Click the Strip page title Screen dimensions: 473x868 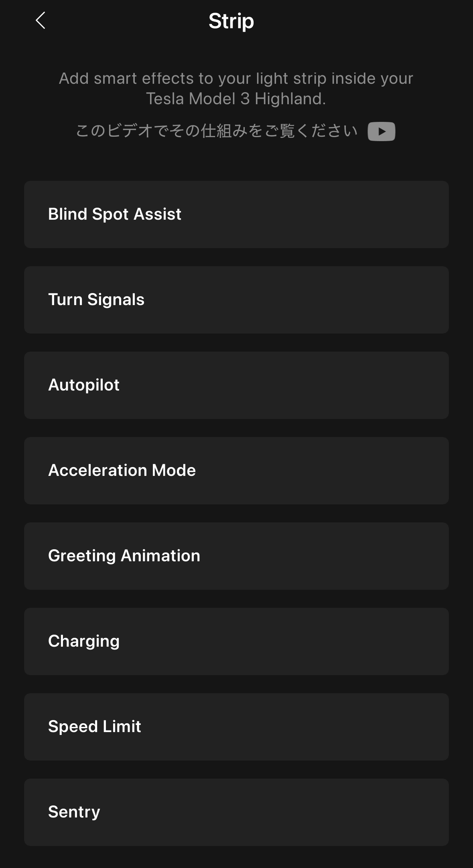click(x=231, y=21)
